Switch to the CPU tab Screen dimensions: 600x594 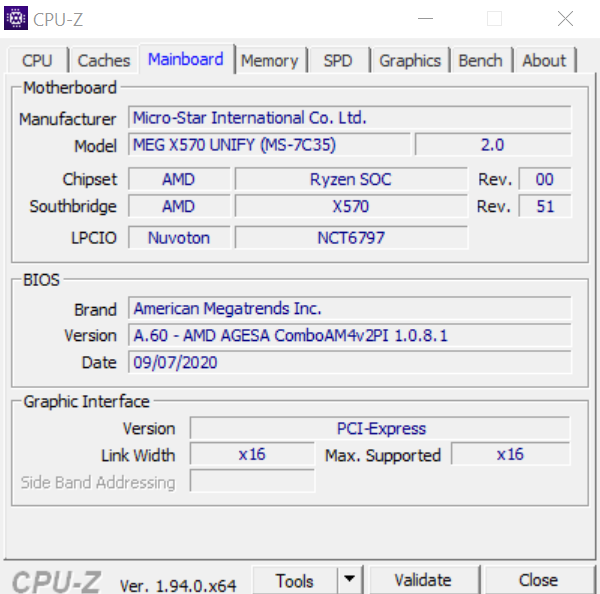37,60
